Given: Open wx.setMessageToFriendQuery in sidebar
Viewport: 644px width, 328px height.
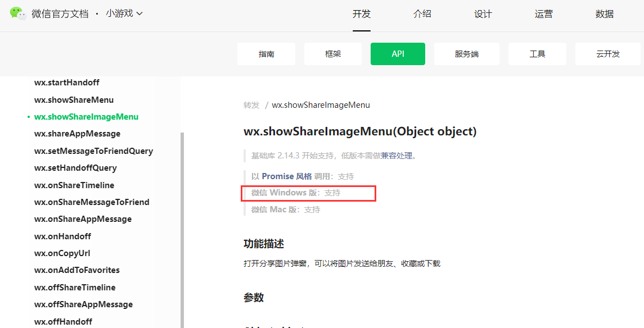Looking at the screenshot, I should [x=93, y=151].
